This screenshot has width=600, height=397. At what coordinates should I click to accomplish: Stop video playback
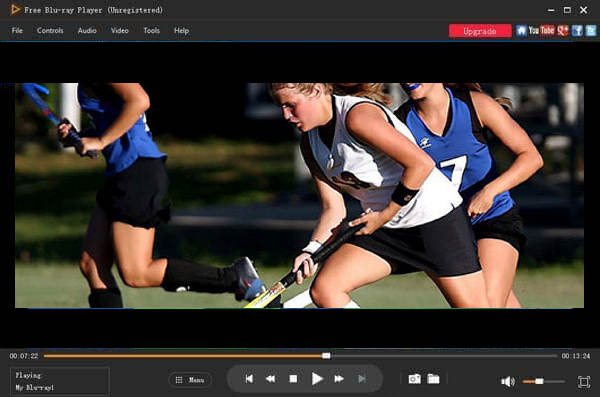coord(293,379)
